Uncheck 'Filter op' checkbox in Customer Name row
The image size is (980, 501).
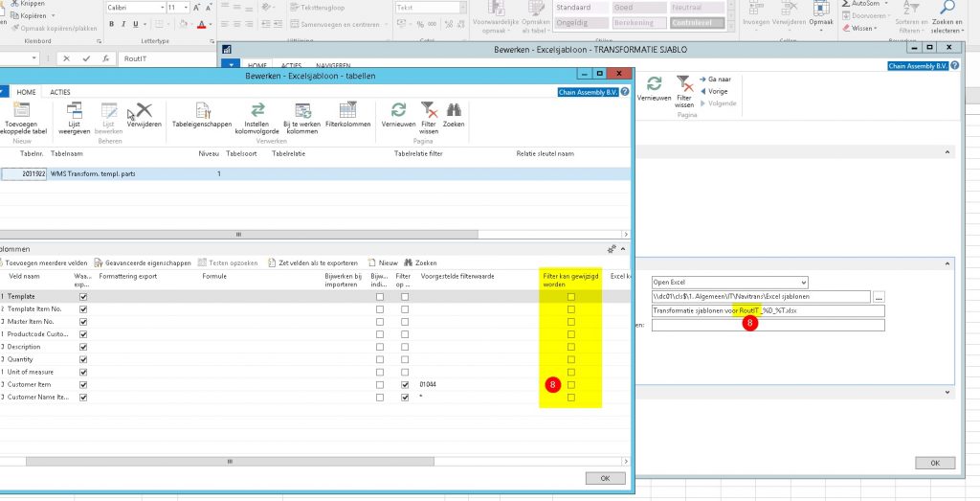405,398
